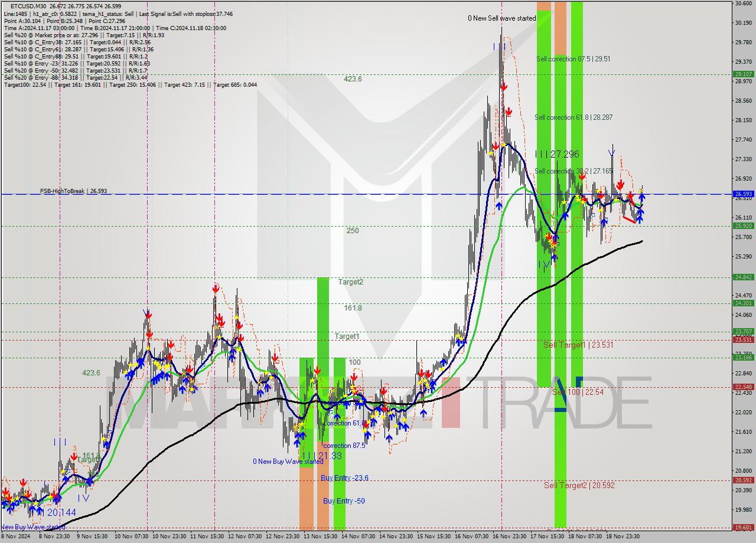Click the green 23.166 price tag
756x543 pixels.
click(x=743, y=357)
